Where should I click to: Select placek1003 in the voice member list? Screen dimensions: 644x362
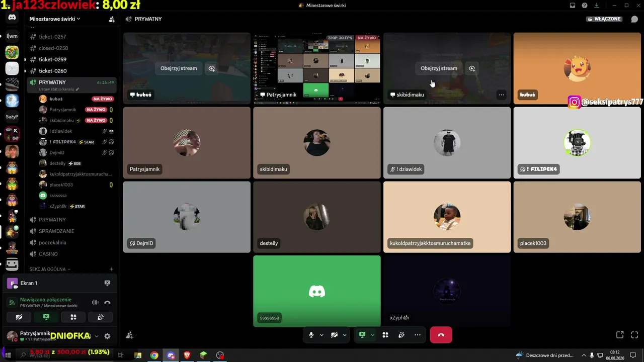pyautogui.click(x=75, y=185)
